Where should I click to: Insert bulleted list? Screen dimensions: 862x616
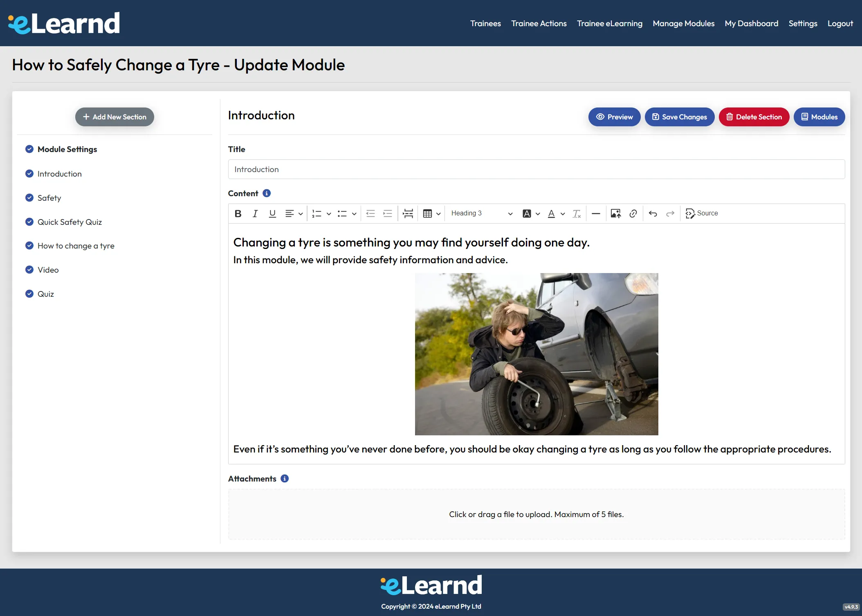[x=342, y=213]
